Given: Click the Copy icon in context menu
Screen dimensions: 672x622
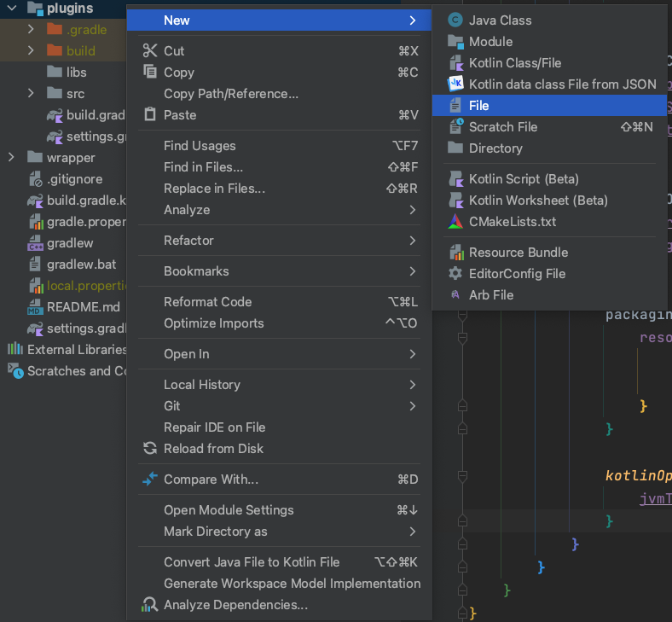Looking at the screenshot, I should pyautogui.click(x=150, y=72).
